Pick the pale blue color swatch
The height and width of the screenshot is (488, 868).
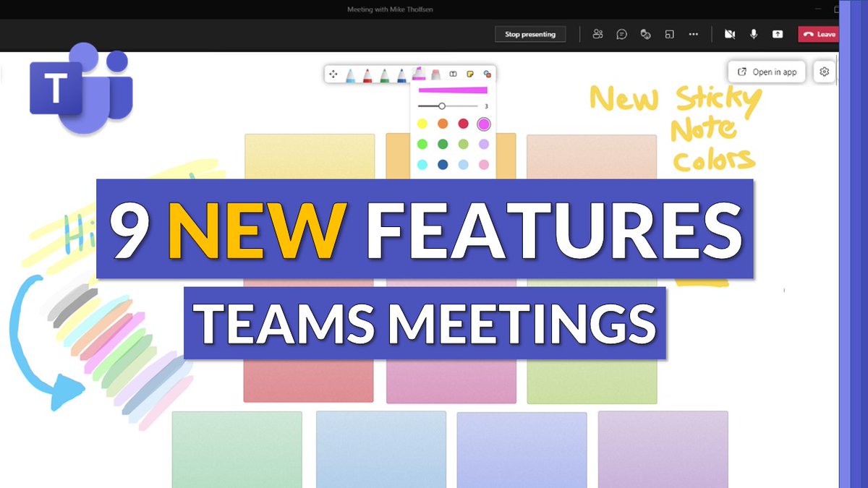point(464,165)
